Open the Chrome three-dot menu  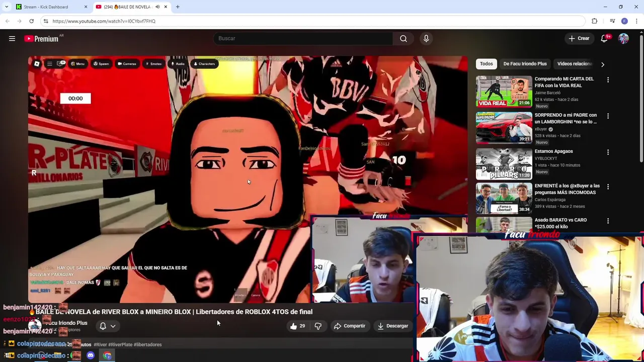[636, 21]
